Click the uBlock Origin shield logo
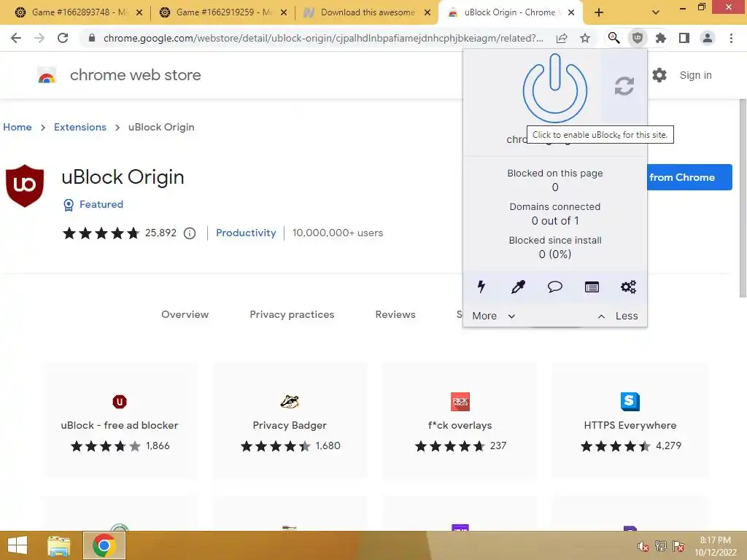 click(x=25, y=185)
